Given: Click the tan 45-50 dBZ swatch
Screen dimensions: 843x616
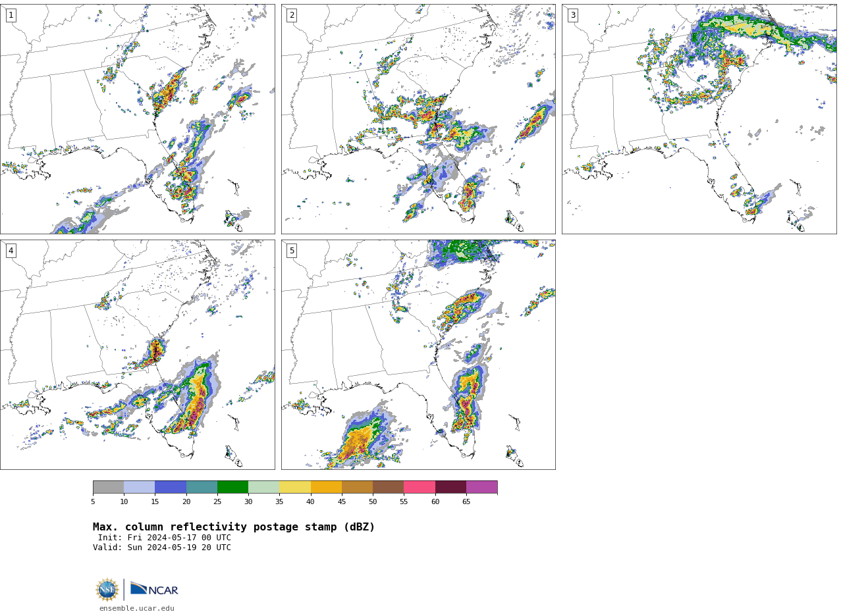Looking at the screenshot, I should pos(357,487).
